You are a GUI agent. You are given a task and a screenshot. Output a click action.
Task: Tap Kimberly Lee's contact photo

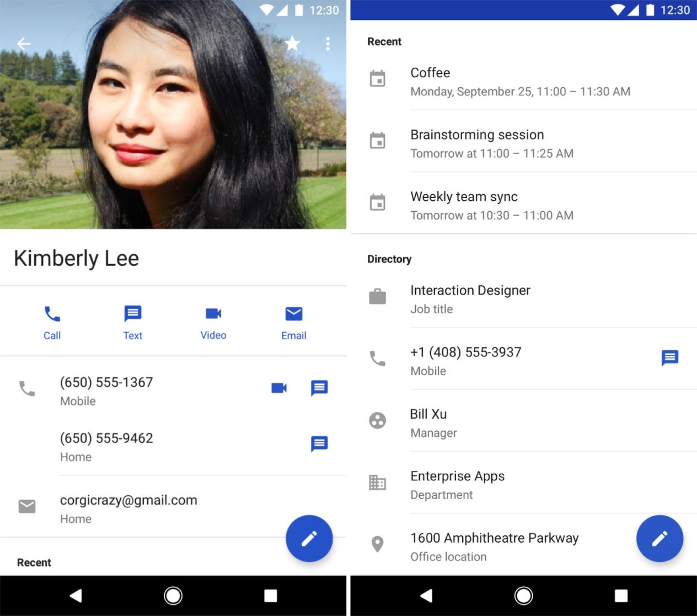tap(173, 114)
